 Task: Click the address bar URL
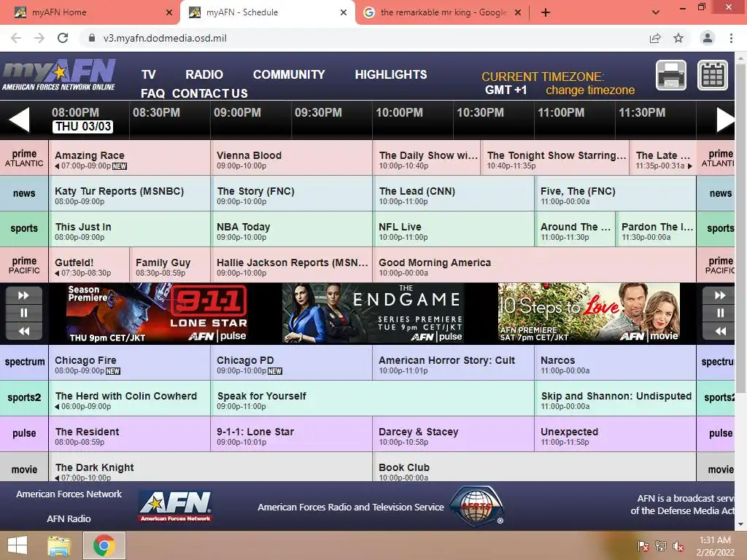point(165,38)
